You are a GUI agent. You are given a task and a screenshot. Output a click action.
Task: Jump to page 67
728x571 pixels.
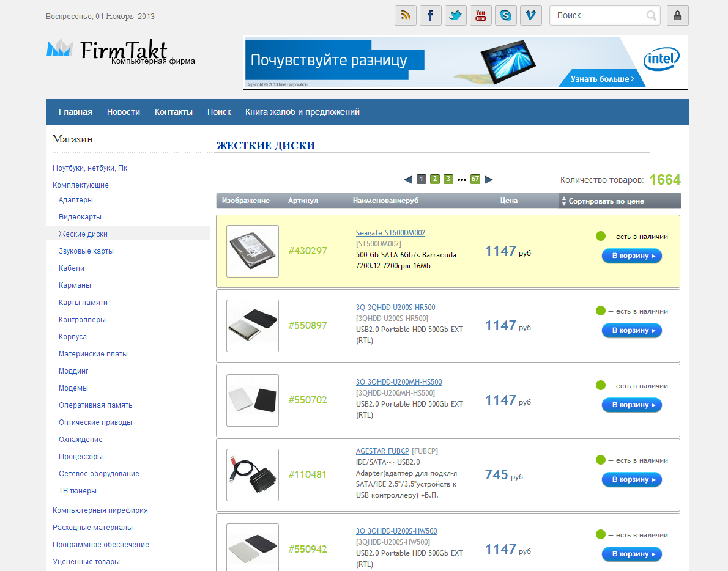coord(475,179)
